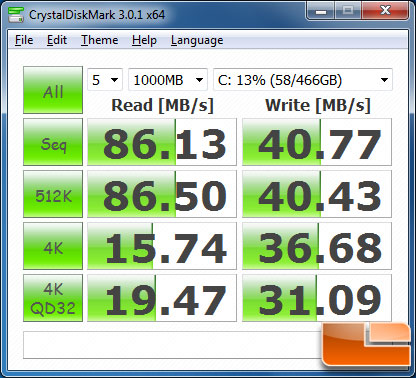Start the 4K QD32 benchmark test
Image resolution: width=416 pixels, height=378 pixels.
pyautogui.click(x=53, y=298)
